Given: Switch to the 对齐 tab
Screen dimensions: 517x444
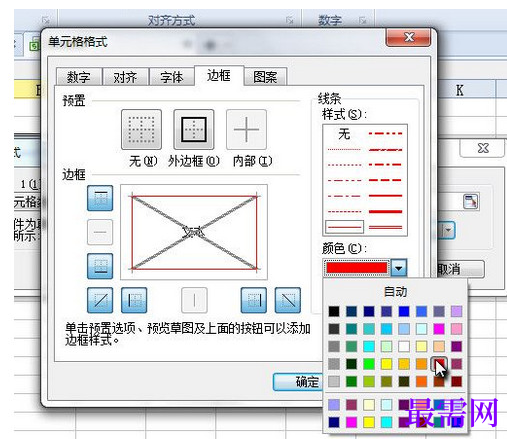Looking at the screenshot, I should tap(125, 77).
